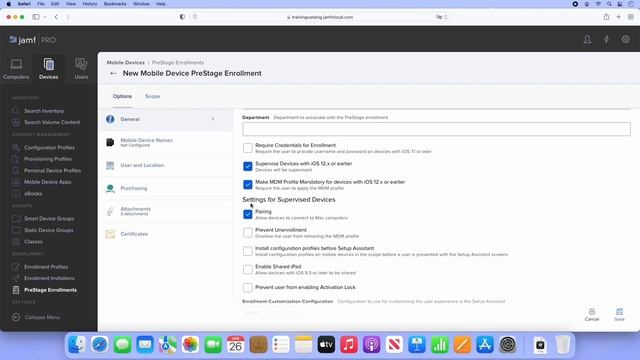Uncheck Supervise Devices with iOS 12.x or earlier
The height and width of the screenshot is (360, 640).
point(248,166)
